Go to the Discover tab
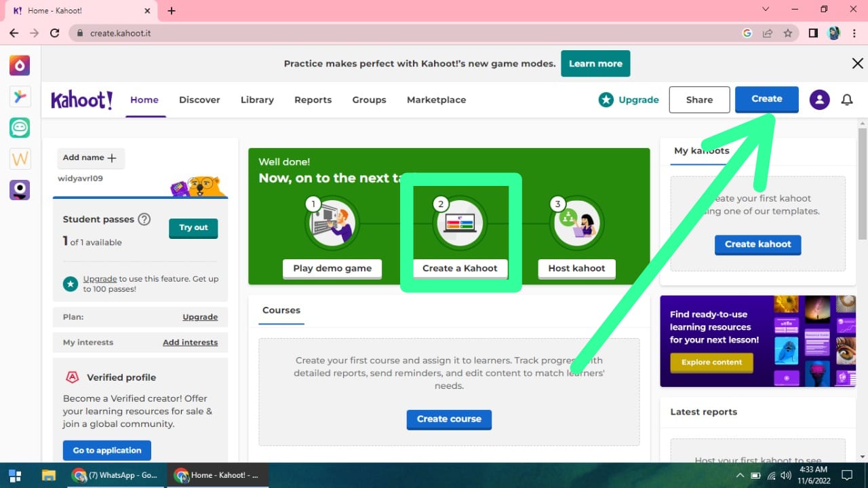The image size is (868, 488). click(x=199, y=100)
